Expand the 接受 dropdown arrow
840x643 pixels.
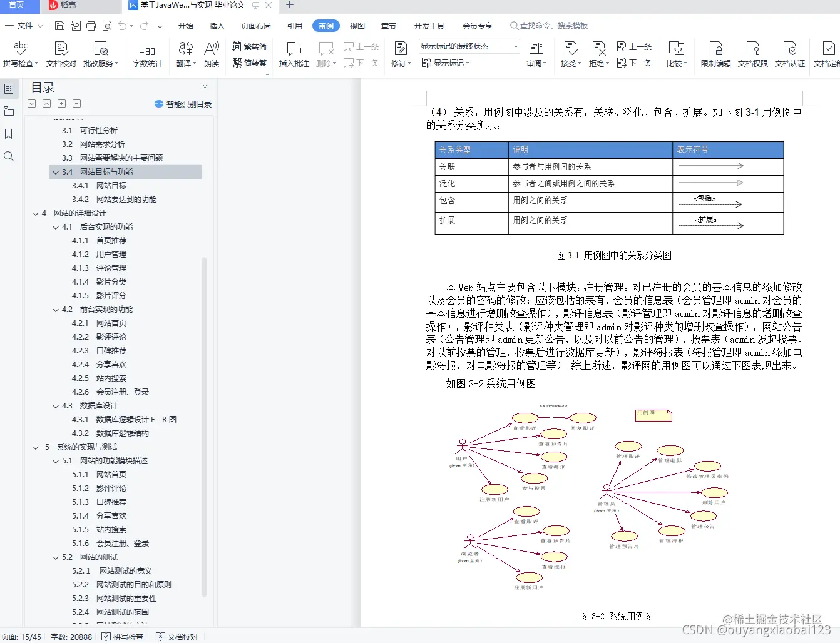point(579,63)
